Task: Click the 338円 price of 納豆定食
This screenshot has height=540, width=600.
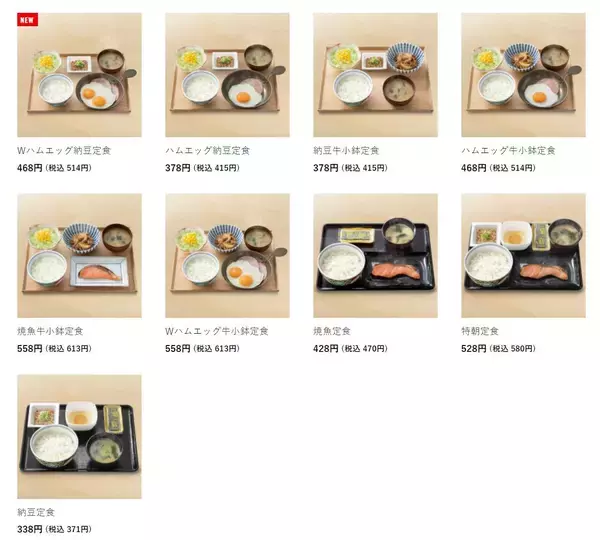Action: [30, 529]
